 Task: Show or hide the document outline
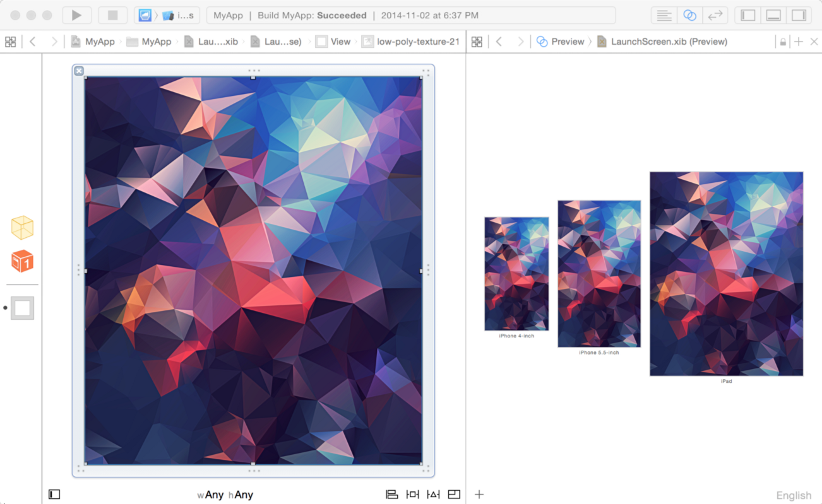coord(54,495)
